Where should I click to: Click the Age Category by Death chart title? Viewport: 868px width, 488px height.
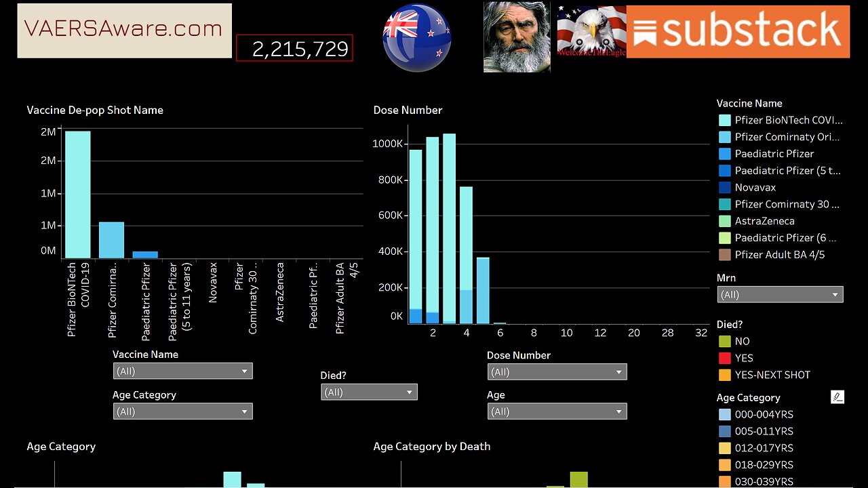(x=432, y=446)
